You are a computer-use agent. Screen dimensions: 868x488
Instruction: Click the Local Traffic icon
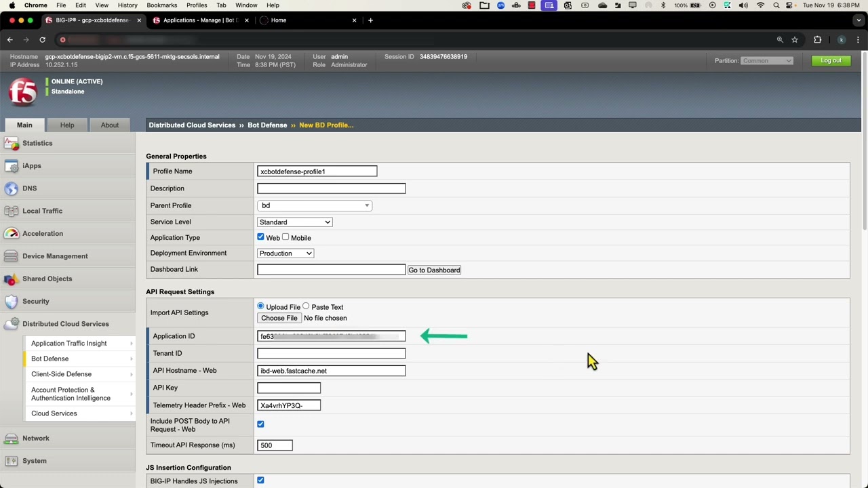(x=11, y=211)
